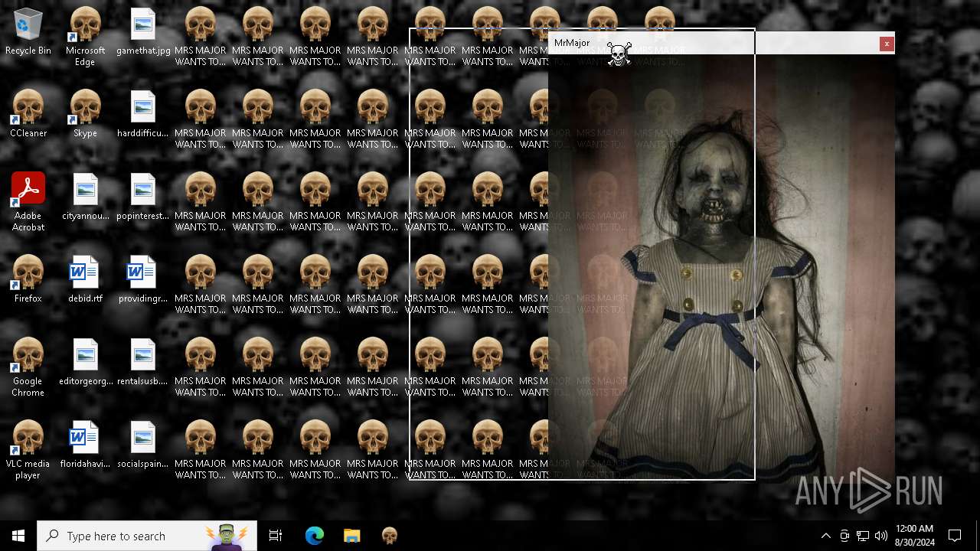Open the network status tray icon

(x=863, y=536)
